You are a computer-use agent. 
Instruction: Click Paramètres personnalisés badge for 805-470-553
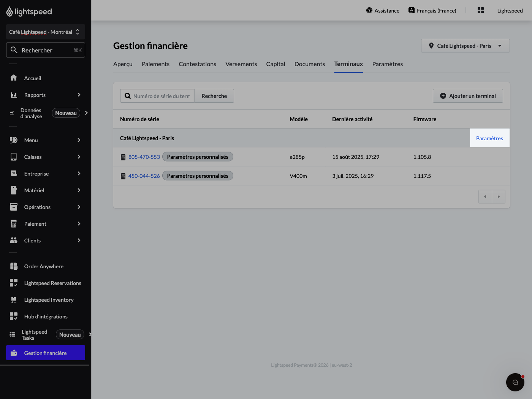[x=198, y=157]
